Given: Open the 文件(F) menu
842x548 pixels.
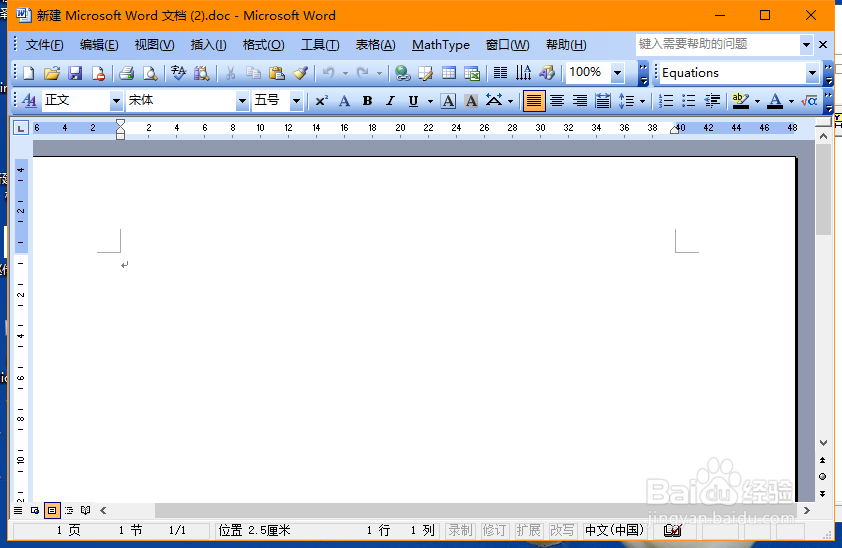Looking at the screenshot, I should click(45, 45).
